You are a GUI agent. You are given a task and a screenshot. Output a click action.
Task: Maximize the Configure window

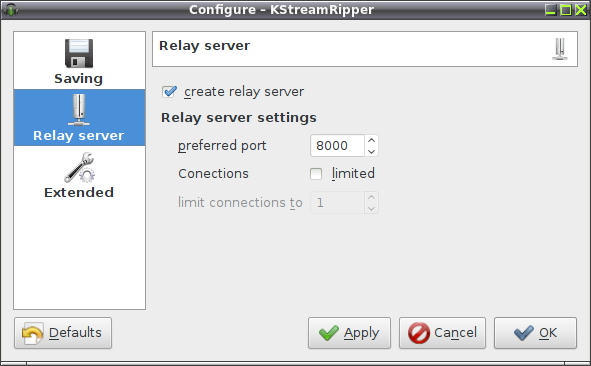(x=566, y=10)
